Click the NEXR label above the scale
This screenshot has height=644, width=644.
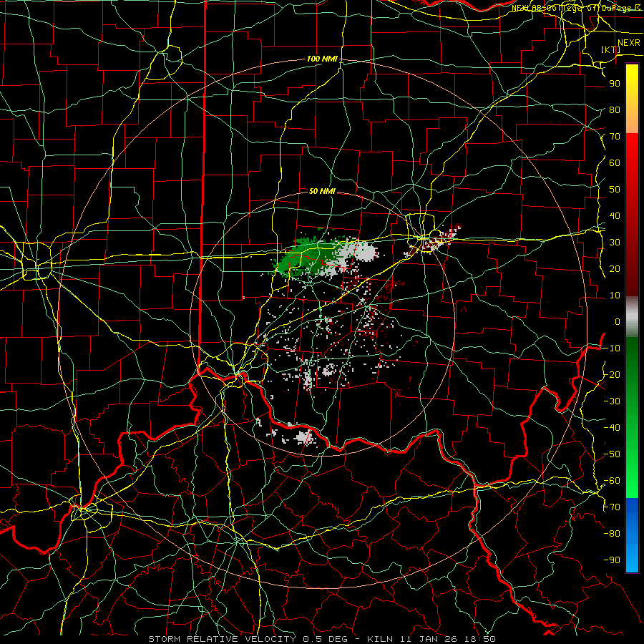tap(629, 43)
